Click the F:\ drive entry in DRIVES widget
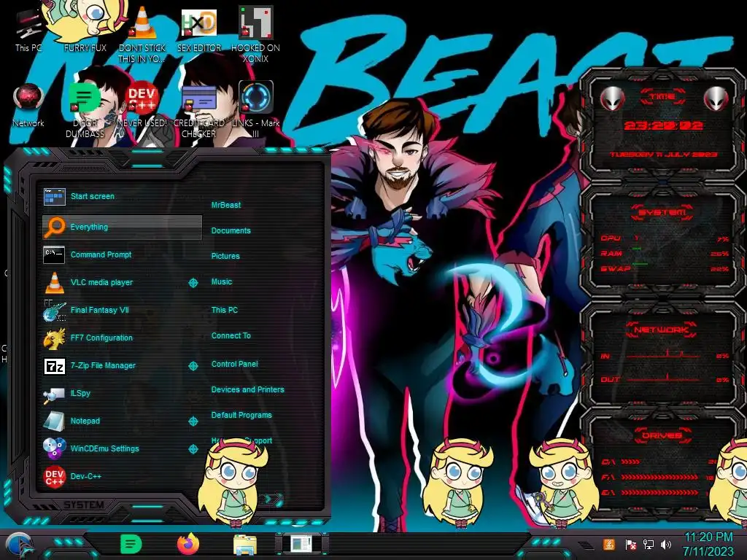 (657, 477)
